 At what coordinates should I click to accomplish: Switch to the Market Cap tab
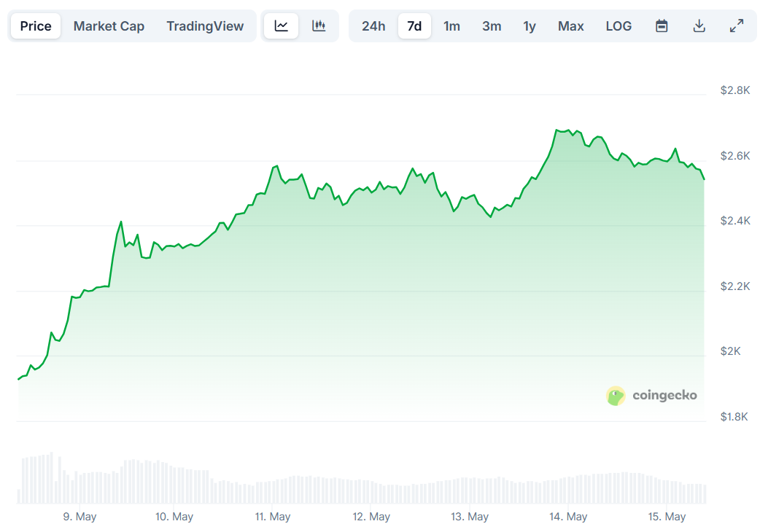109,26
